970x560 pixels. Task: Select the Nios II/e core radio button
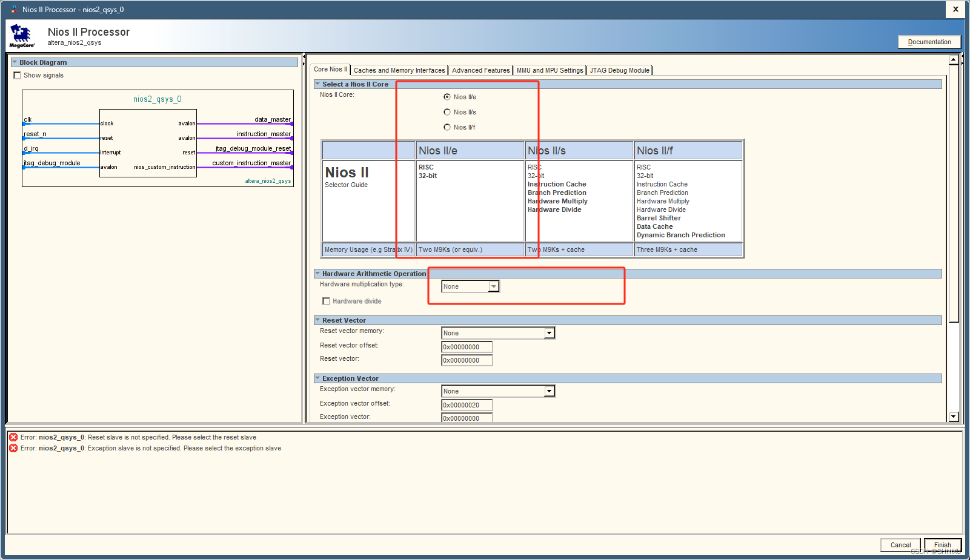pyautogui.click(x=447, y=97)
